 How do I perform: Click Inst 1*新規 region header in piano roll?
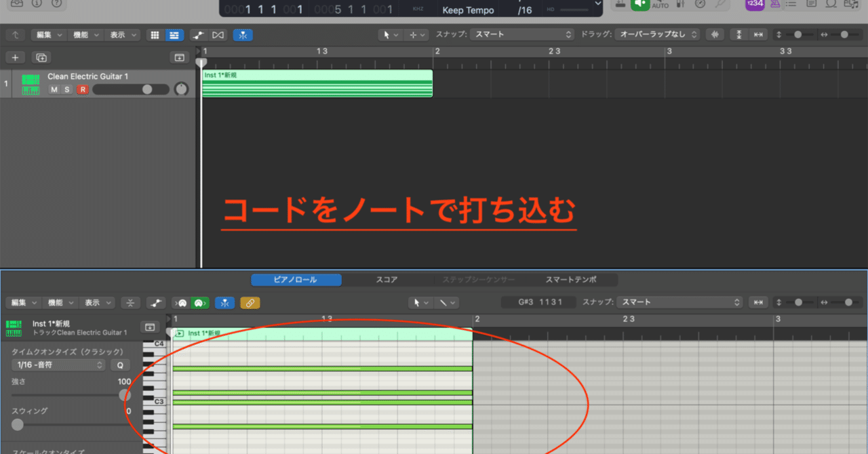click(322, 333)
